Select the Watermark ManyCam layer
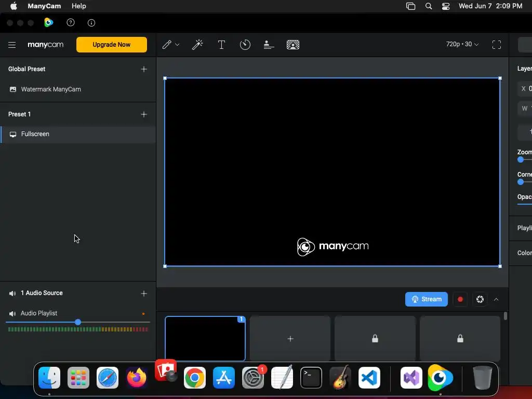Screen dimensions: 532x399 78,89
